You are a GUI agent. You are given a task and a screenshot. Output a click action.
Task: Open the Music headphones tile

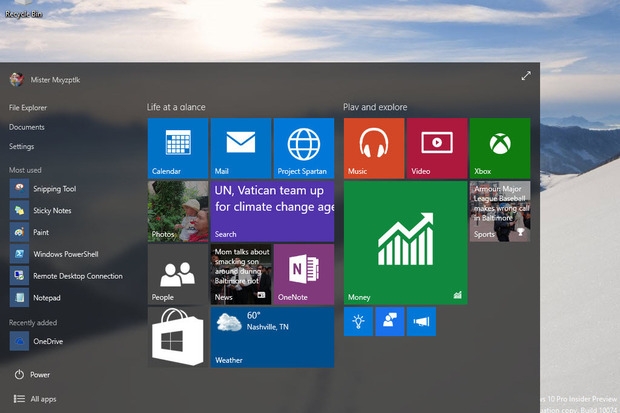[374, 148]
